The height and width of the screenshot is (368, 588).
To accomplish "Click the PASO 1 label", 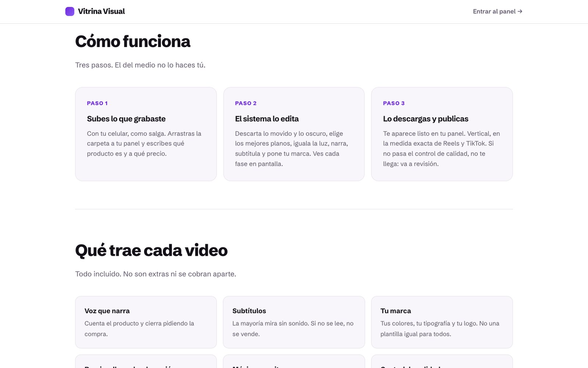I will [x=97, y=103].
